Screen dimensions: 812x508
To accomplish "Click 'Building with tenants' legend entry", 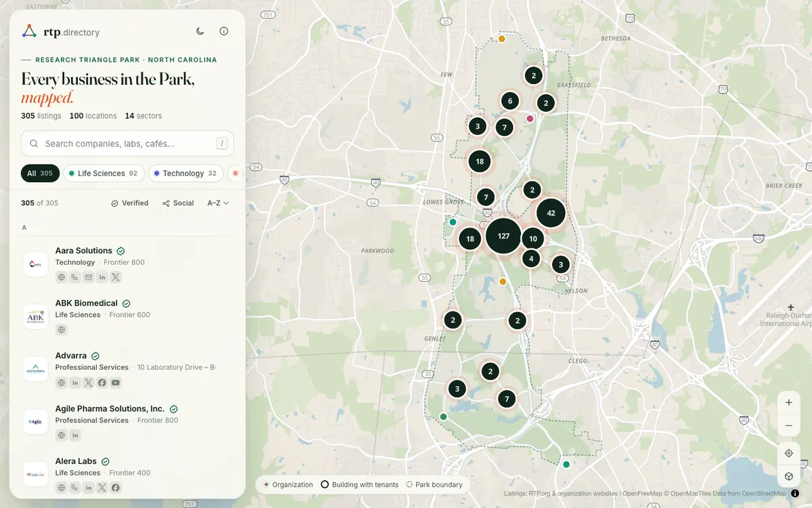I will point(359,485).
